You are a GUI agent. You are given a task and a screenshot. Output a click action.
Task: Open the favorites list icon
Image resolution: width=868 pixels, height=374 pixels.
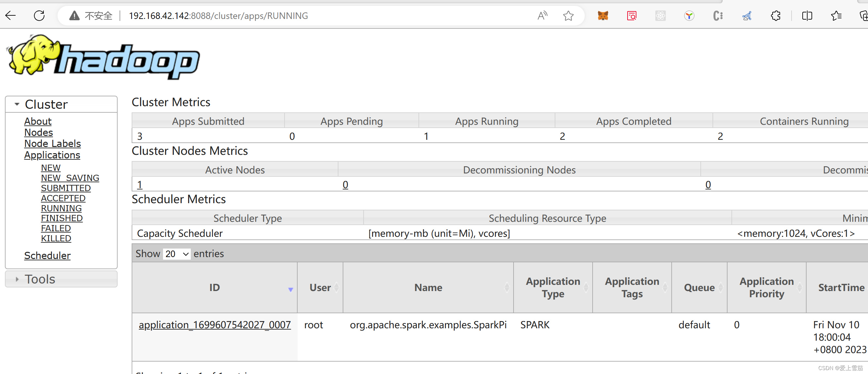[836, 15]
